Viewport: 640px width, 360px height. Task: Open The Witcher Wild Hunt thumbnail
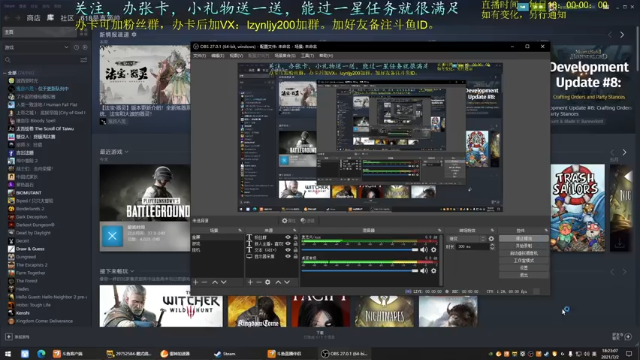click(x=161, y=306)
